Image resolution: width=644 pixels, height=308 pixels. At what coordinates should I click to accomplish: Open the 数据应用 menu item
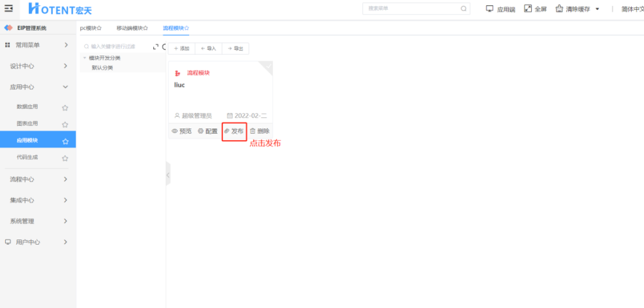pyautogui.click(x=27, y=107)
